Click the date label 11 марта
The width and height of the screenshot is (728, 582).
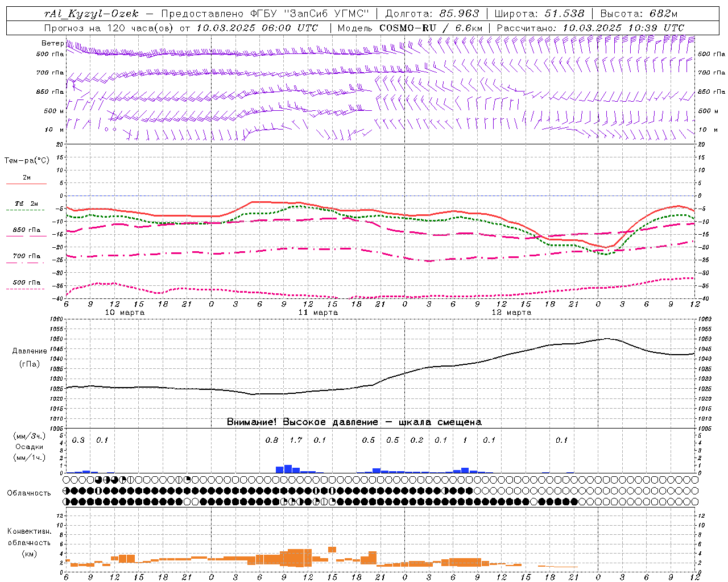(x=318, y=313)
